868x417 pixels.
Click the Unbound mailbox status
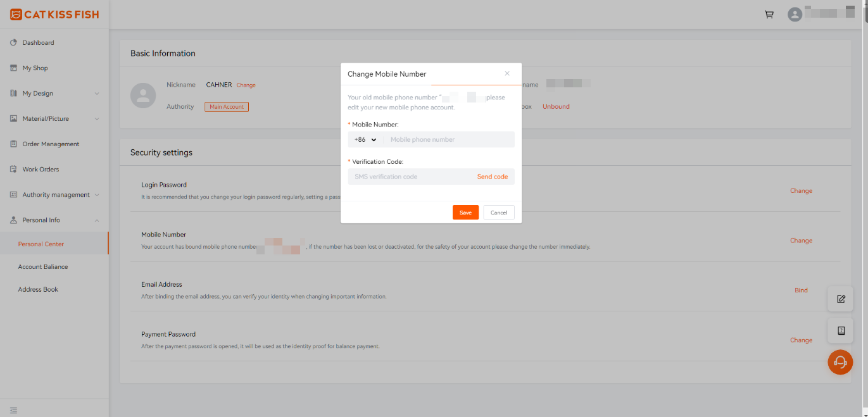pos(556,106)
